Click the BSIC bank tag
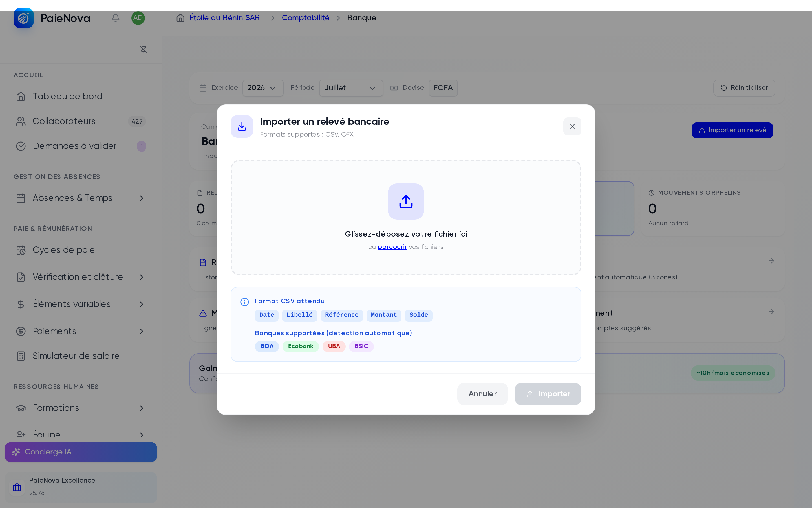This screenshot has height=508, width=812. click(x=361, y=346)
